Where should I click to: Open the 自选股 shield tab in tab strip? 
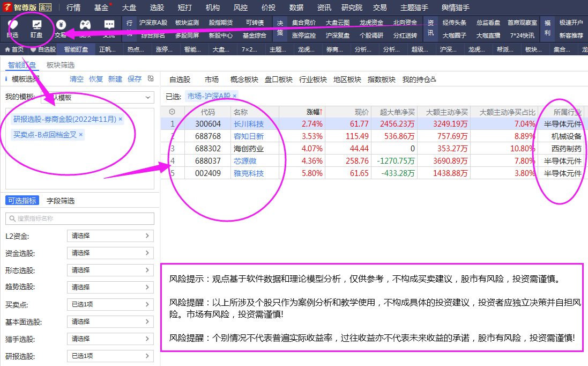click(x=43, y=49)
